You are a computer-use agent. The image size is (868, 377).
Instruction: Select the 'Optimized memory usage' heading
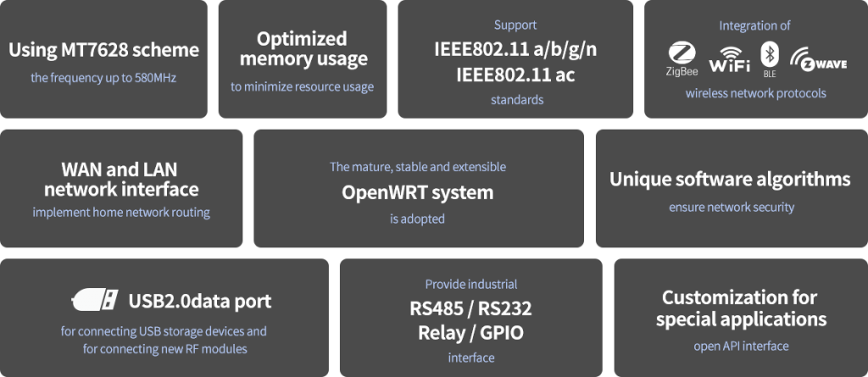click(302, 49)
